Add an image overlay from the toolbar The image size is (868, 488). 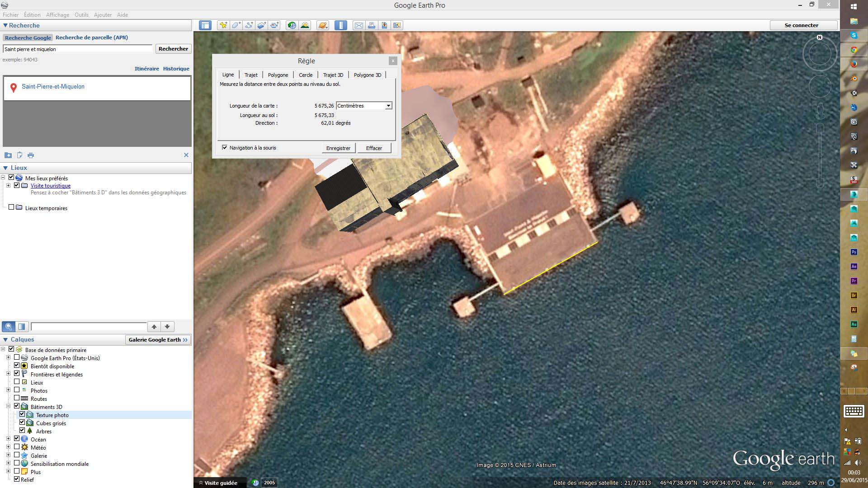coord(262,25)
